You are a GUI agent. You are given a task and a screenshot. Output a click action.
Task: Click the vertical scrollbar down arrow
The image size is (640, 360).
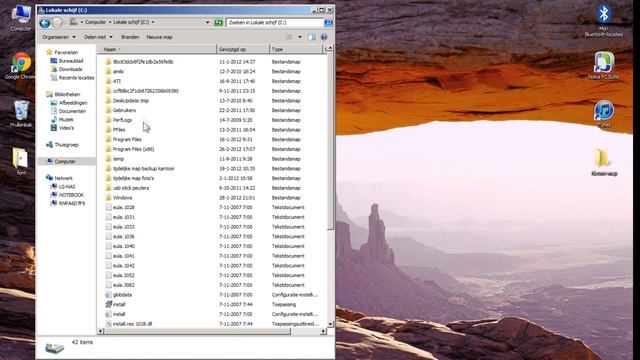pyautogui.click(x=330, y=324)
